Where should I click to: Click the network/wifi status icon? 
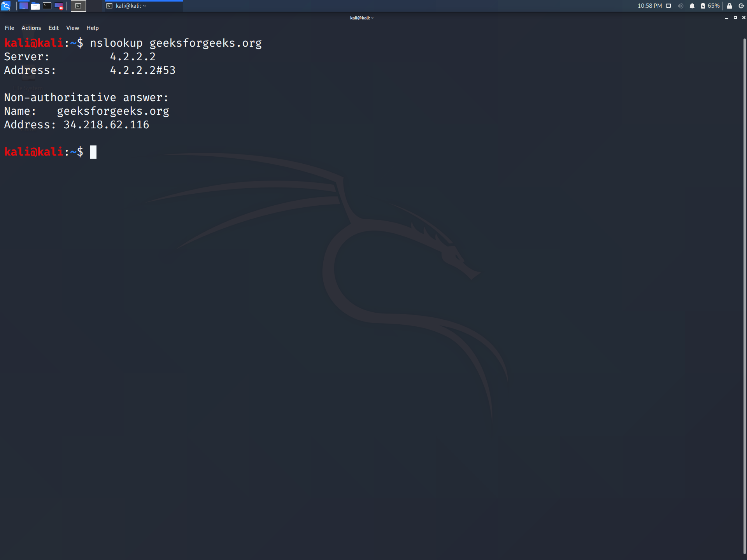click(x=670, y=6)
